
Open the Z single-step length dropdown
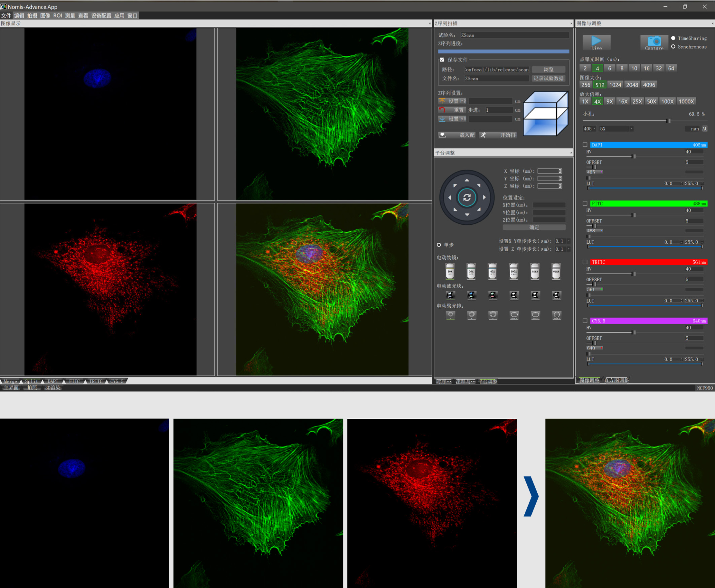(x=569, y=249)
